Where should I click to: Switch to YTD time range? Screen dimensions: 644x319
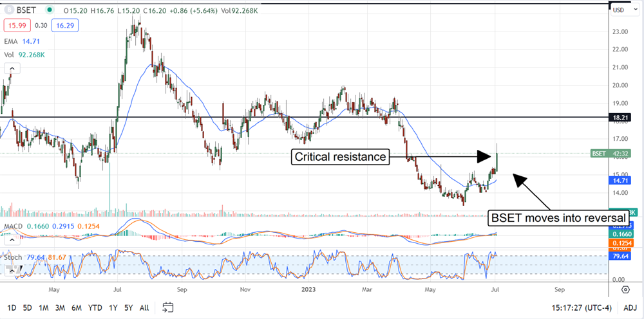(x=95, y=307)
